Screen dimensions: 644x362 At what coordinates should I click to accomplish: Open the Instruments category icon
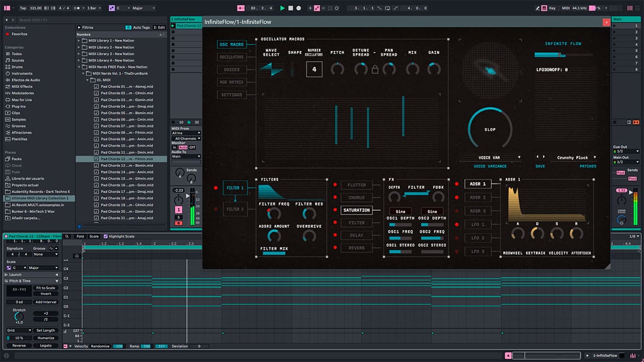[x=8, y=73]
